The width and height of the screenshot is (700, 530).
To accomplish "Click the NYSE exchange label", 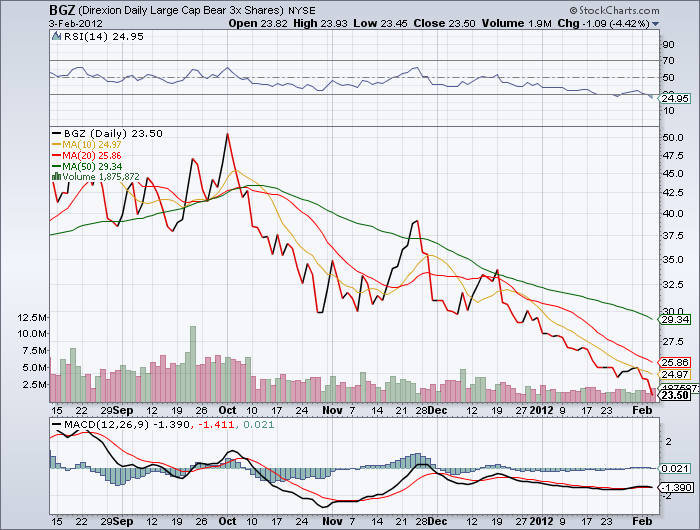I will tap(301, 10).
